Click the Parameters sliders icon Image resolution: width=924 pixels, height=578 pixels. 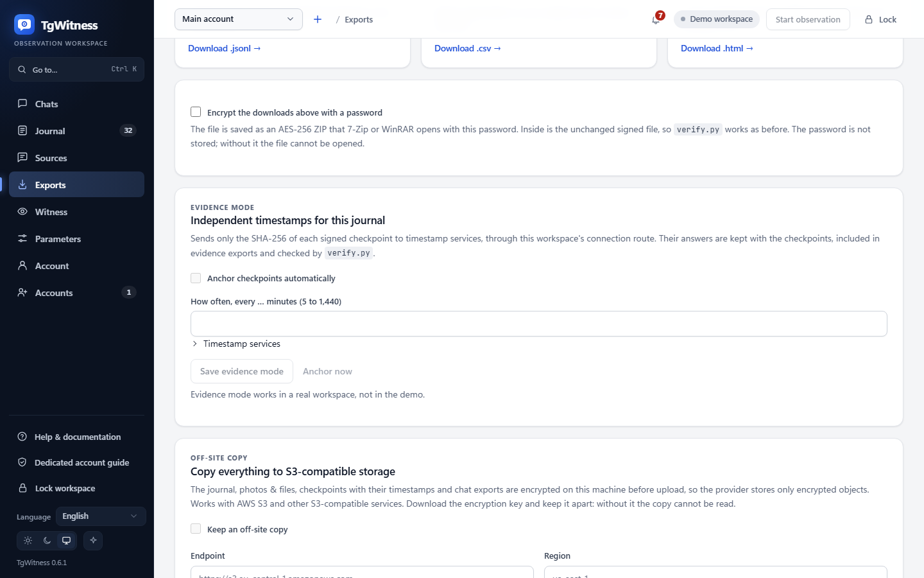(22, 239)
